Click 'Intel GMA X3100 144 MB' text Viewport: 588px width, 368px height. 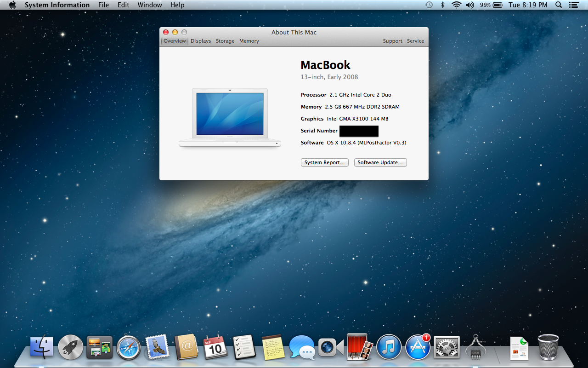pyautogui.click(x=357, y=119)
